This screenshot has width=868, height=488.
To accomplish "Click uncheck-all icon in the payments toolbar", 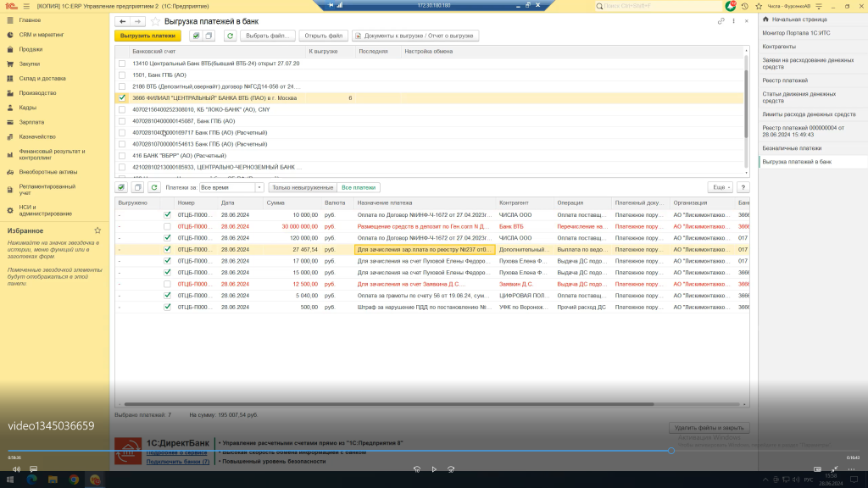I will (x=137, y=187).
